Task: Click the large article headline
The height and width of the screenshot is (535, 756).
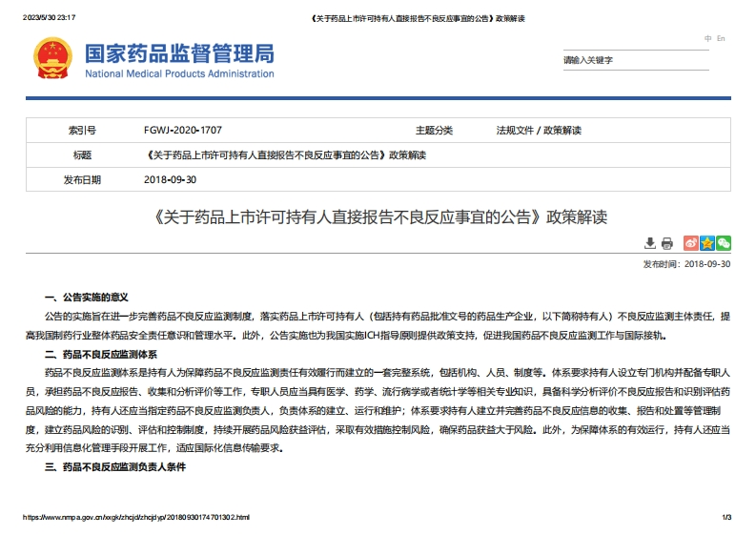Action: coord(378,217)
